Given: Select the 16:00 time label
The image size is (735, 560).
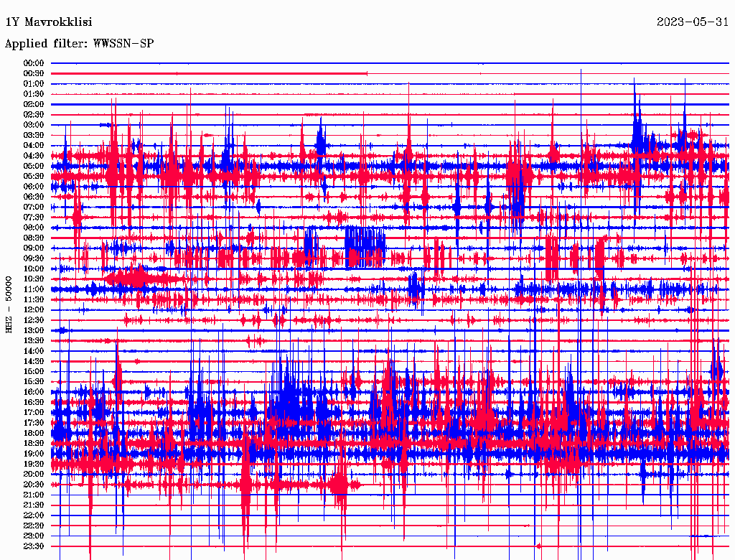Looking at the screenshot, I should click(33, 393).
